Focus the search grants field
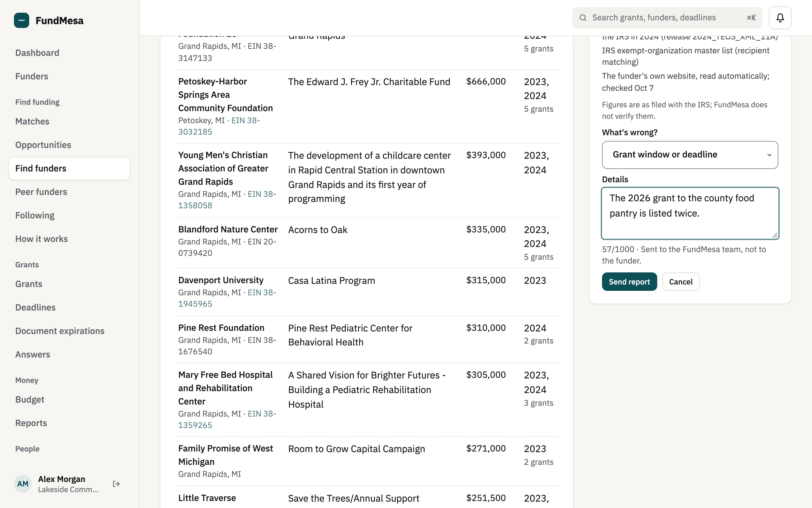The image size is (812, 508). point(667,18)
